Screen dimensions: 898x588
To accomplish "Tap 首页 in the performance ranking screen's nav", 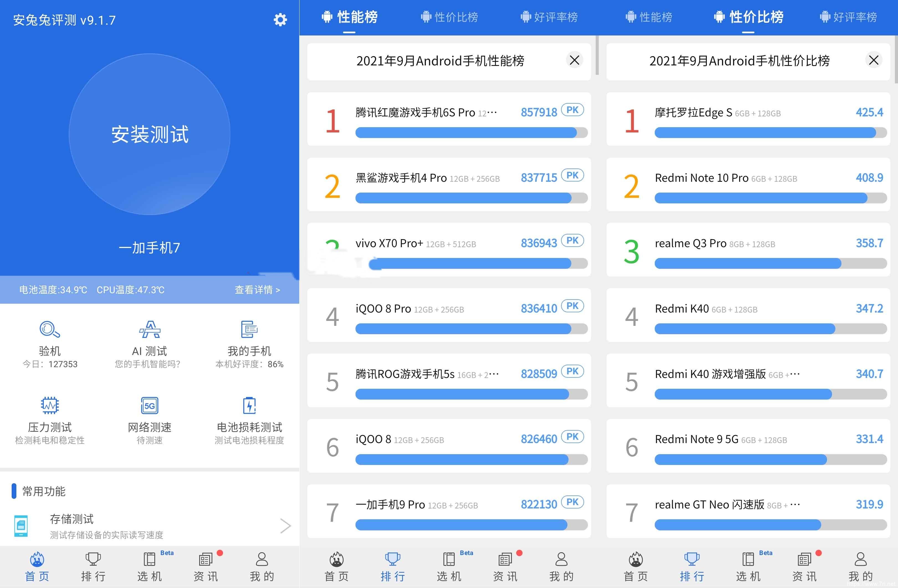I will coord(336,566).
